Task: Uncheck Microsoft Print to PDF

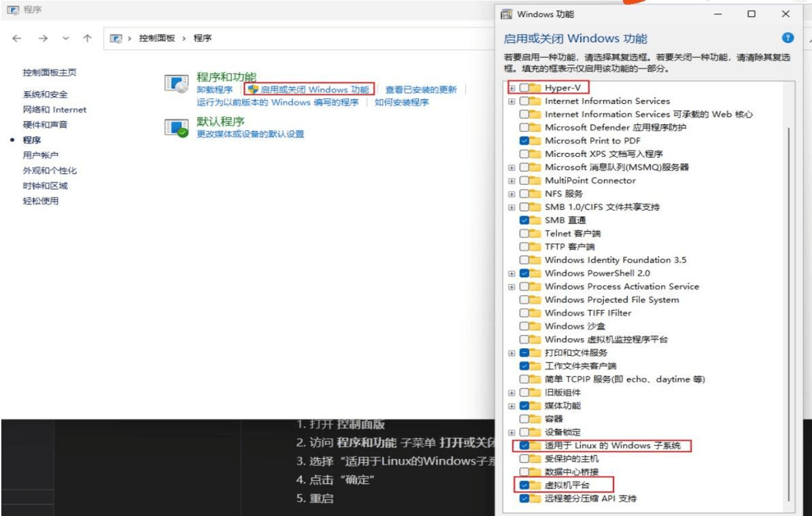Action: coord(524,141)
